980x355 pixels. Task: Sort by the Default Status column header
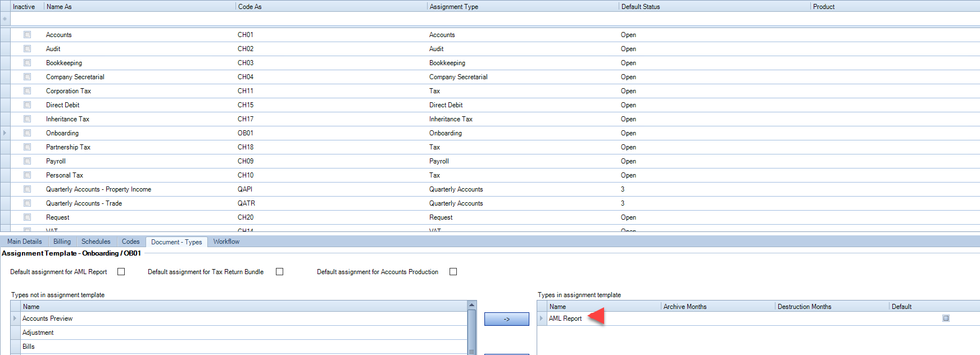point(715,7)
